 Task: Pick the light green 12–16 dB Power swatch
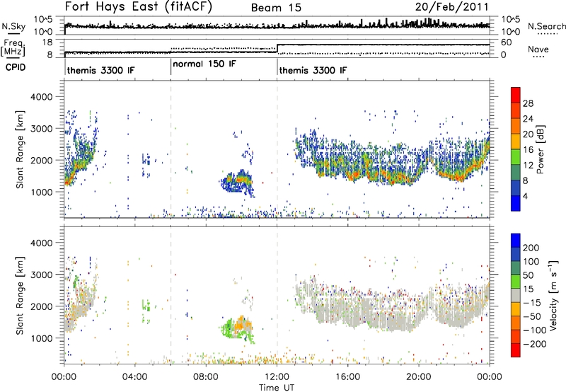tap(516, 156)
